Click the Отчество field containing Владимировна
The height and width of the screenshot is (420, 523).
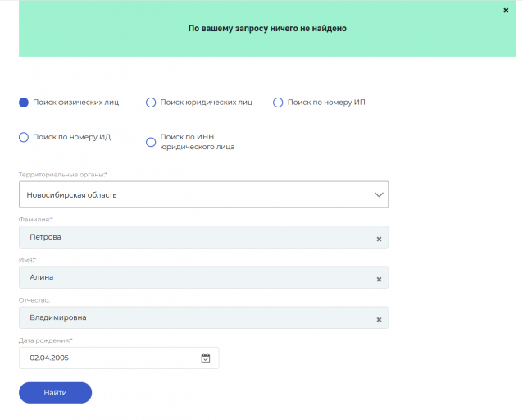pyautogui.click(x=203, y=317)
